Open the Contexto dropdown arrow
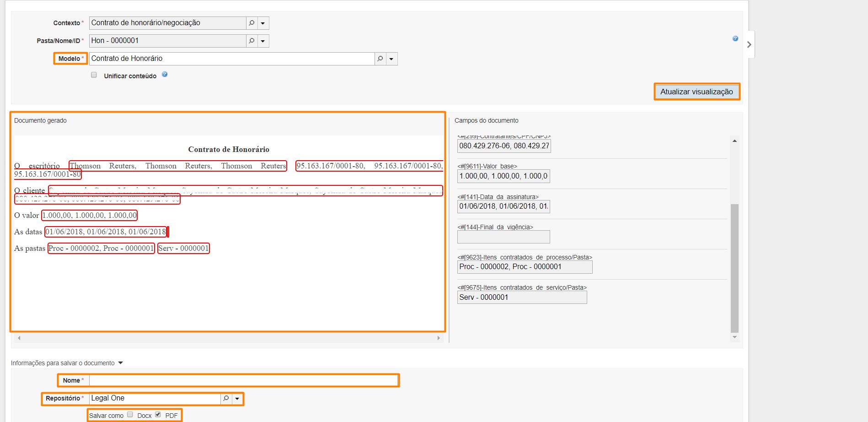 (x=263, y=23)
